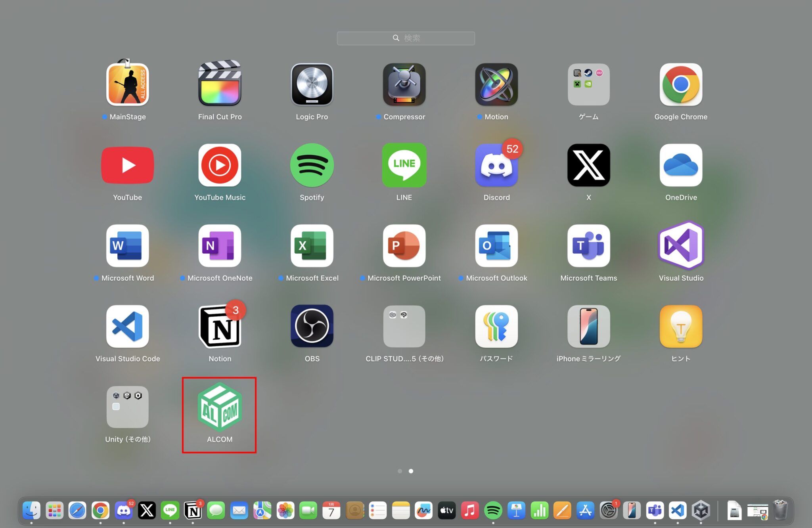Launch OBS application
812x528 pixels.
312,326
